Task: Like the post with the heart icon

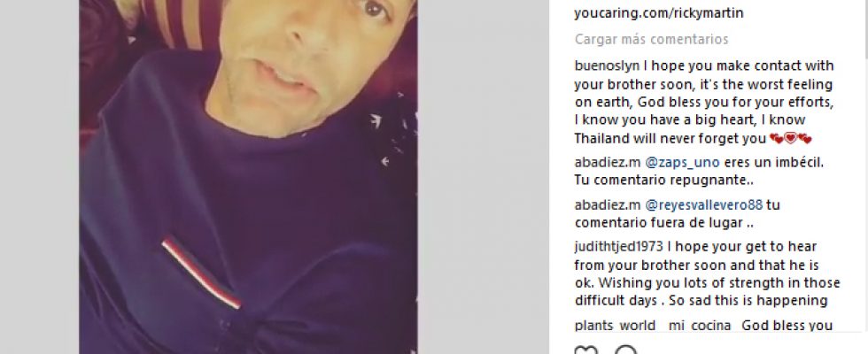Action: 585,350
